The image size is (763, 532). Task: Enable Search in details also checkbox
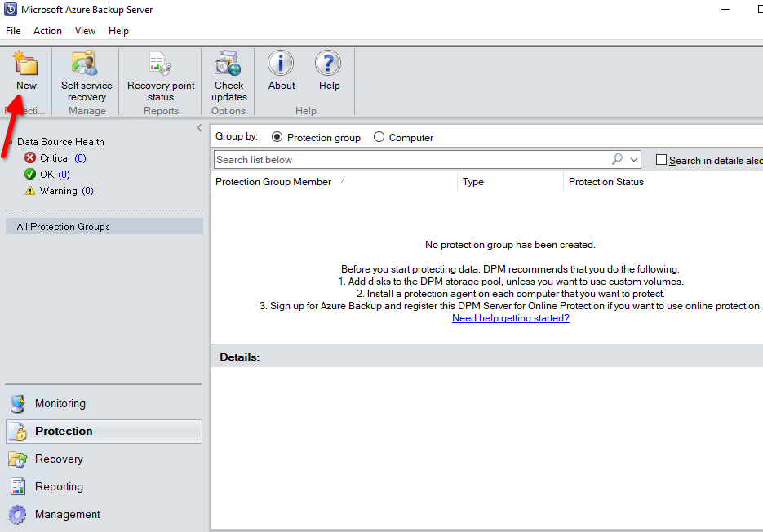(x=661, y=160)
